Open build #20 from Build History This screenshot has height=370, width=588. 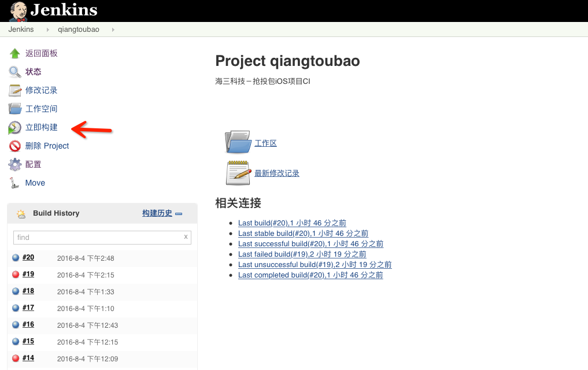28,257
